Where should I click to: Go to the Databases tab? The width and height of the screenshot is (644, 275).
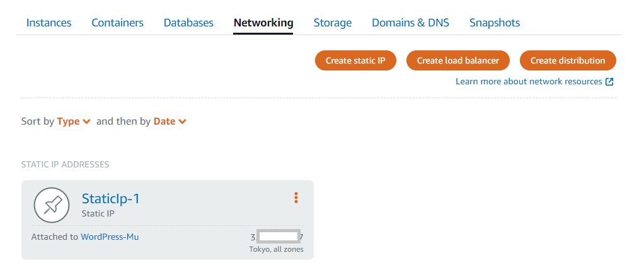[x=188, y=23]
